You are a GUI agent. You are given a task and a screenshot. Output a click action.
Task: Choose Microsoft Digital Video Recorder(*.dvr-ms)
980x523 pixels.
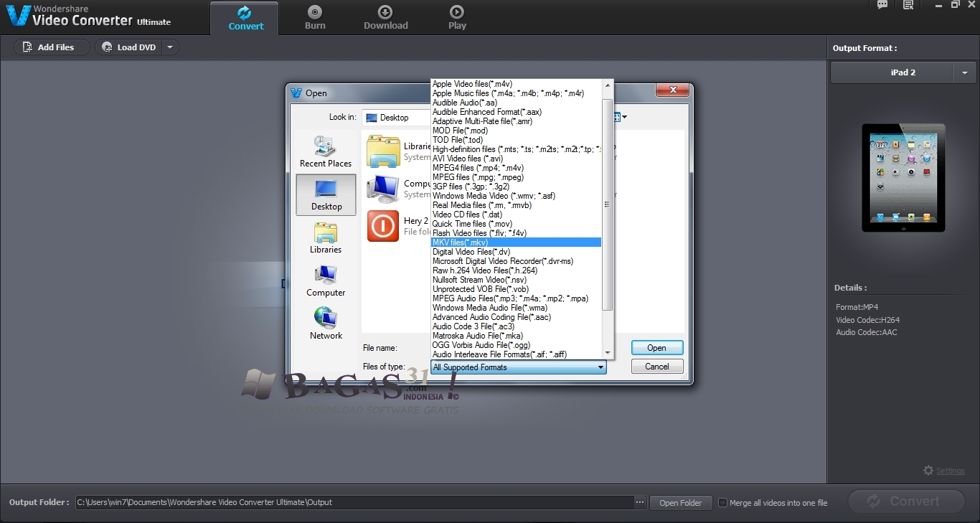[516, 261]
